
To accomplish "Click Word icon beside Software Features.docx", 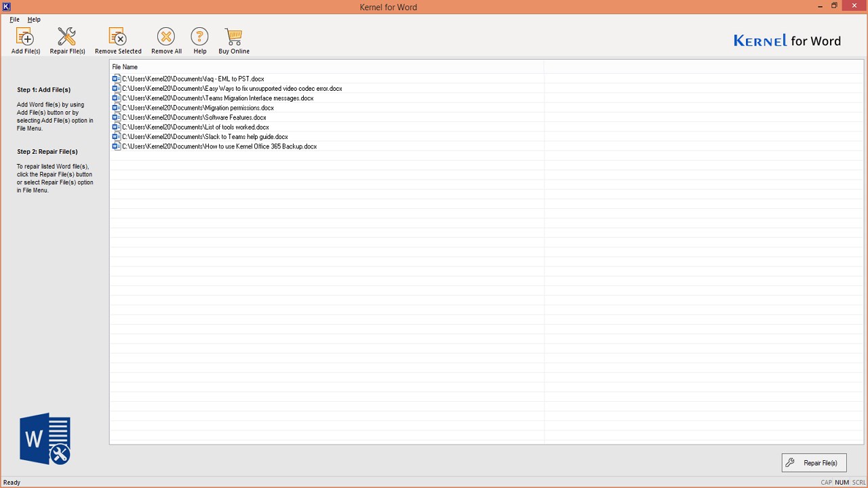I will pos(116,117).
